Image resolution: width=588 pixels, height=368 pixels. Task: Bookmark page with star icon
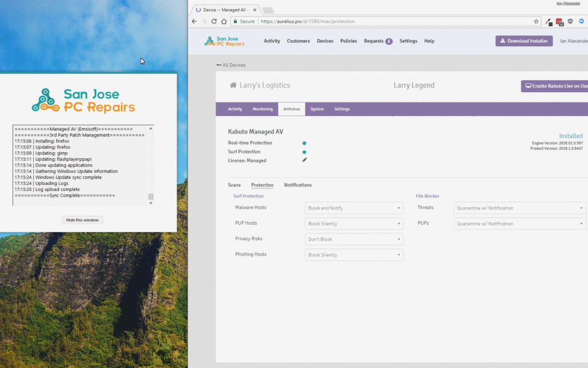pos(536,21)
